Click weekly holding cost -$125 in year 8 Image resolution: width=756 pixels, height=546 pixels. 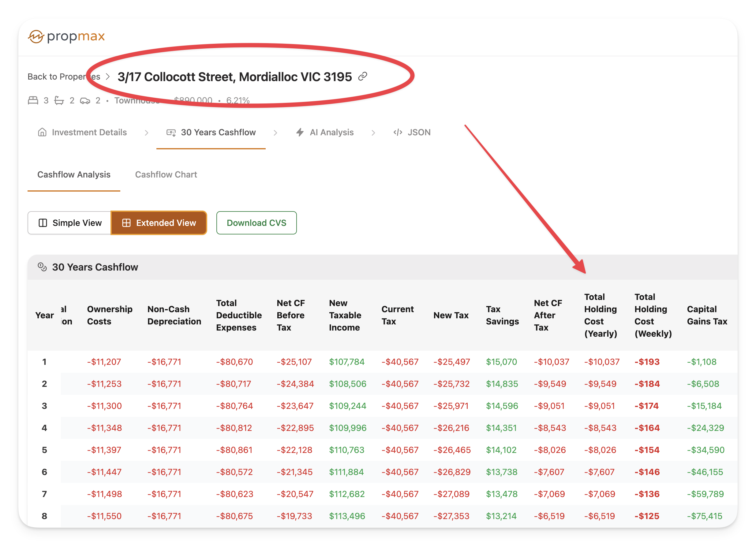click(x=647, y=516)
